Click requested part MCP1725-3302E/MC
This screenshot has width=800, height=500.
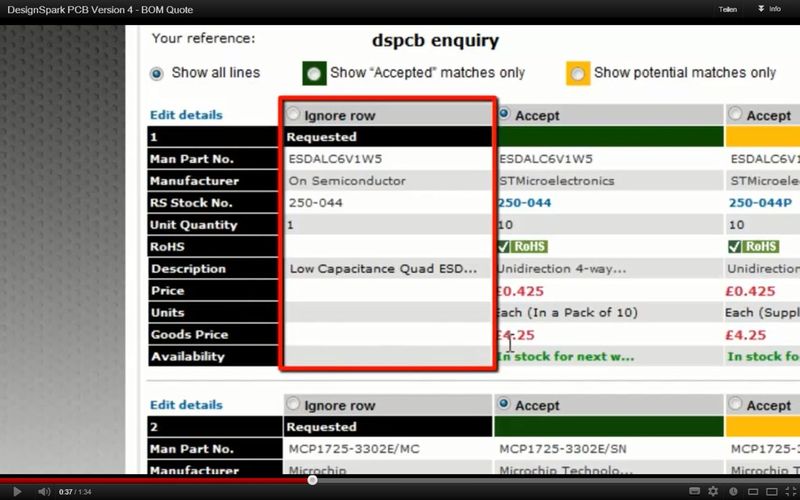(354, 449)
